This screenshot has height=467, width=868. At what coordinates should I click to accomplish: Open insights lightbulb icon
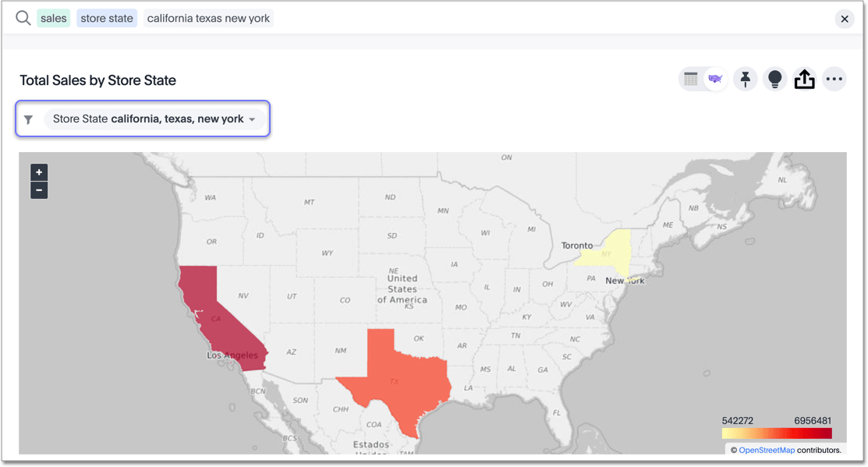775,79
